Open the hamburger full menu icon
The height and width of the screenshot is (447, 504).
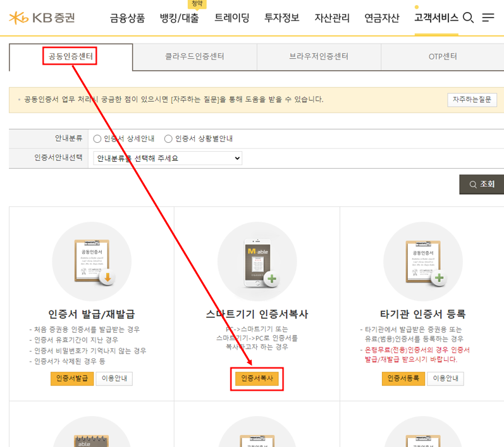pos(488,17)
